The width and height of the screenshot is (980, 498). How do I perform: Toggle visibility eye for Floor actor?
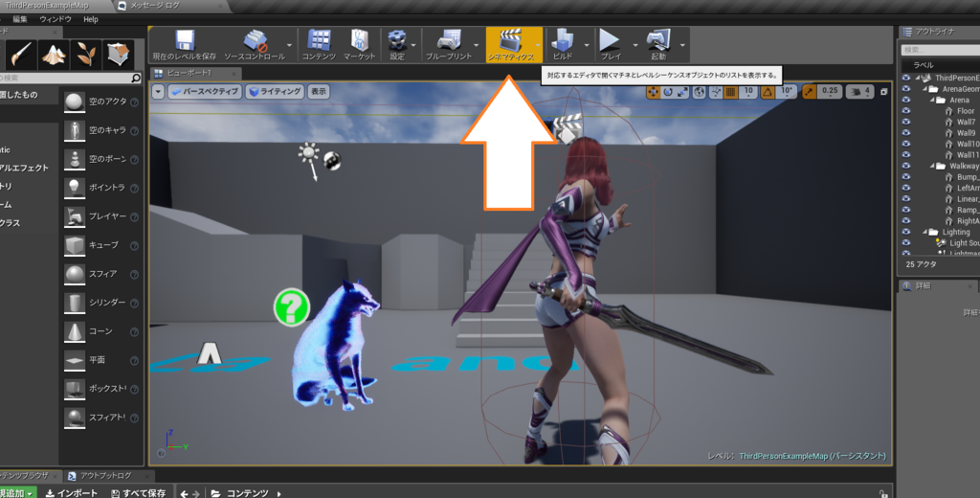[906, 111]
